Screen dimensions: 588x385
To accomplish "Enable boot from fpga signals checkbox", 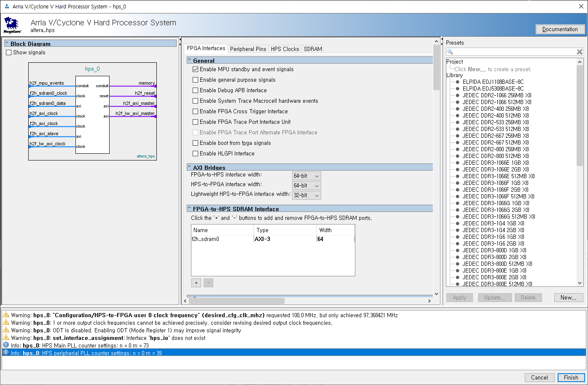I will [195, 143].
